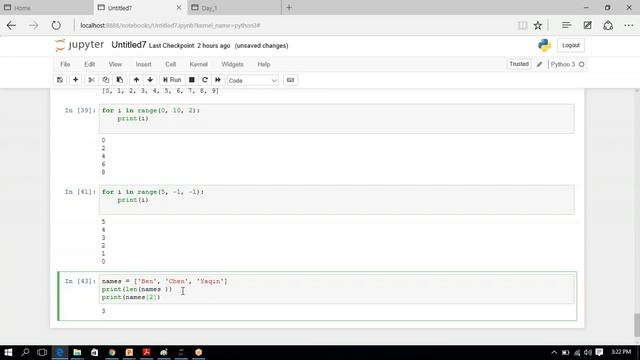Move selected cell up arrow
The height and width of the screenshot is (360, 640).
point(136,80)
